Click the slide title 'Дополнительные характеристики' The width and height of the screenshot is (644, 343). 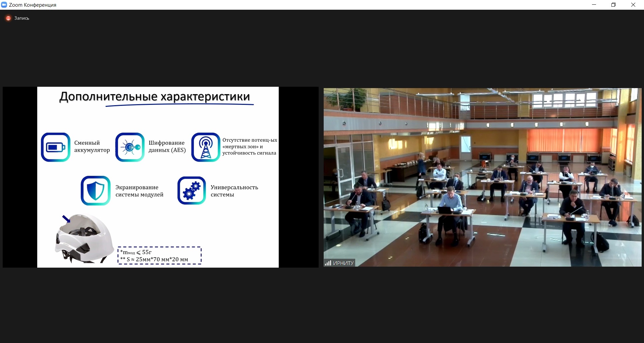coord(155,96)
